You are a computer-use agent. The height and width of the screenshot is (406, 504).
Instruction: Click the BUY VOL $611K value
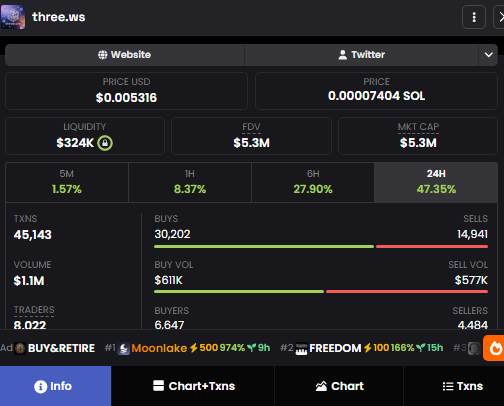click(168, 280)
